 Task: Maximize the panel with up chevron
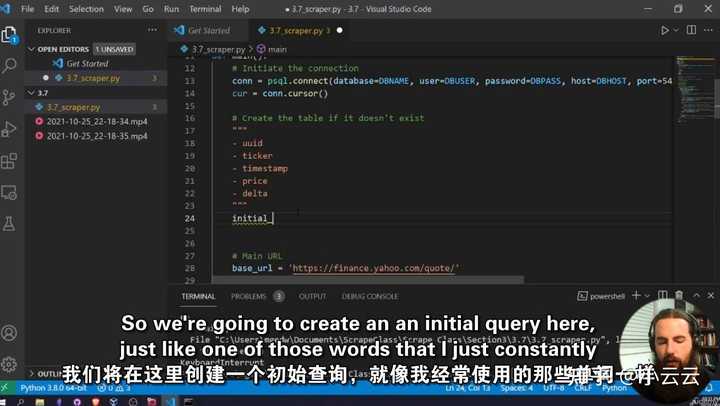tap(697, 296)
